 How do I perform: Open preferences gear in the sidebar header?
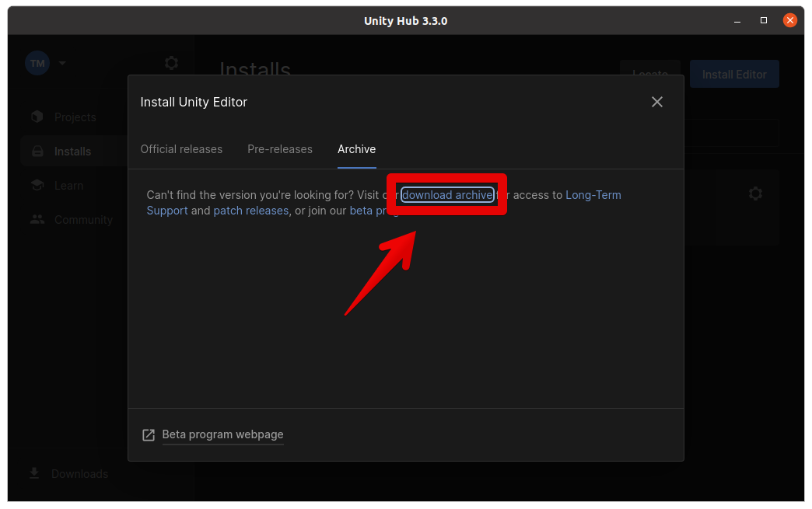pos(171,63)
